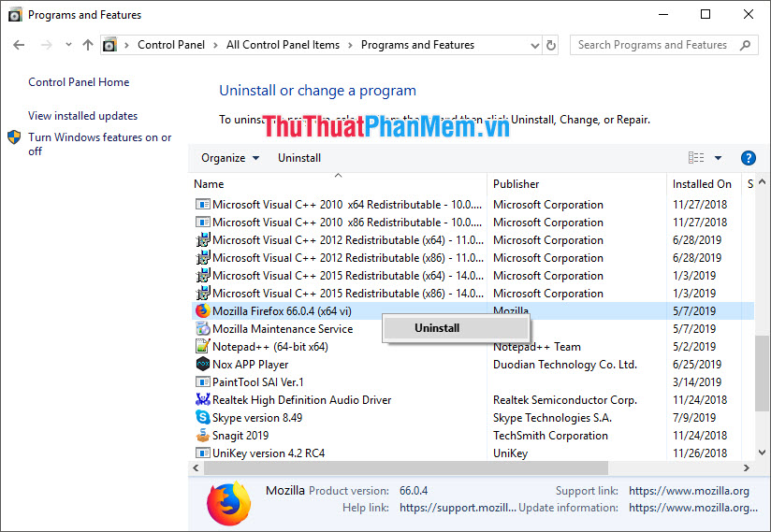This screenshot has width=771, height=532.
Task: Select All Control Panel Items breadcrumb
Action: [283, 45]
